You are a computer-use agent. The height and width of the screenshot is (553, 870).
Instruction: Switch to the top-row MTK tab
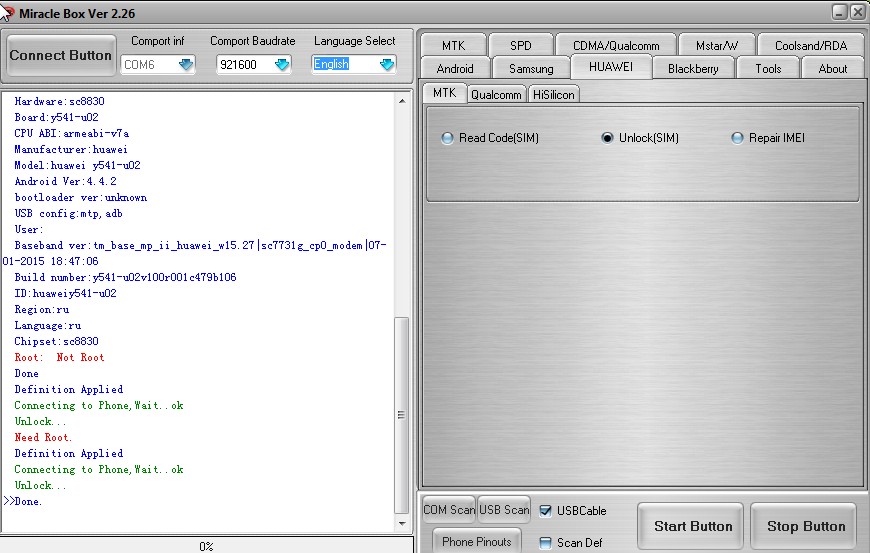453,45
